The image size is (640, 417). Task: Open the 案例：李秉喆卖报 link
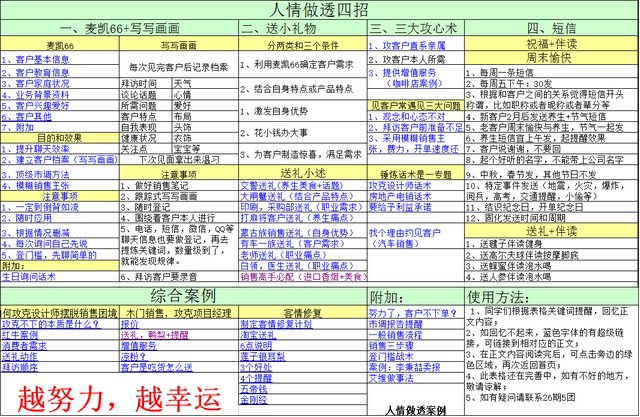pyautogui.click(x=404, y=367)
